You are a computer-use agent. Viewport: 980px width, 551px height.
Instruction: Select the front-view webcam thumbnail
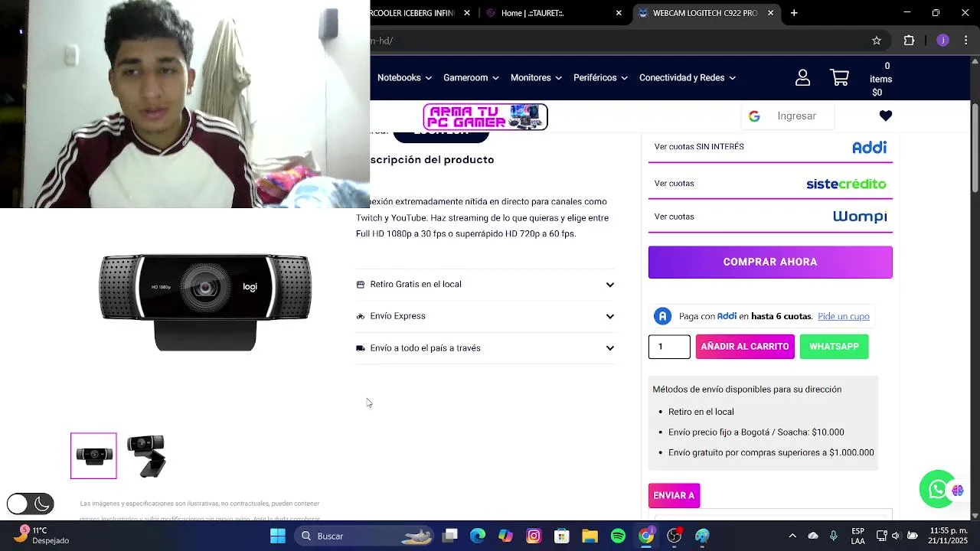tap(93, 456)
